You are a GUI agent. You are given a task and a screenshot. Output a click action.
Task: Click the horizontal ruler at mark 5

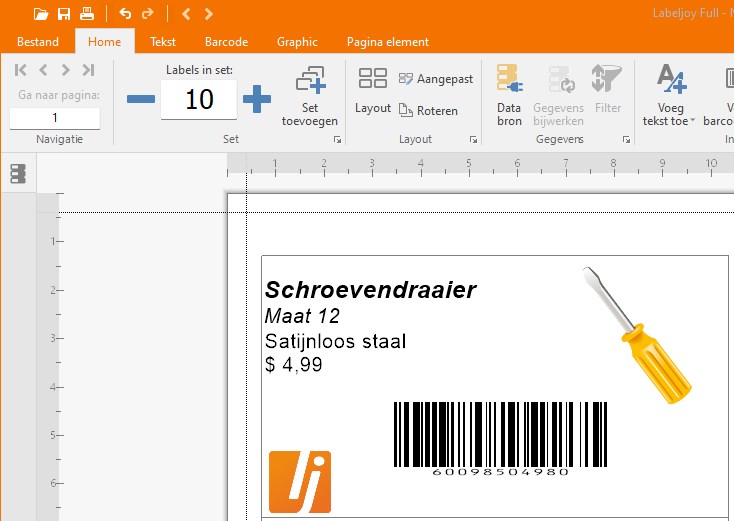(x=469, y=166)
